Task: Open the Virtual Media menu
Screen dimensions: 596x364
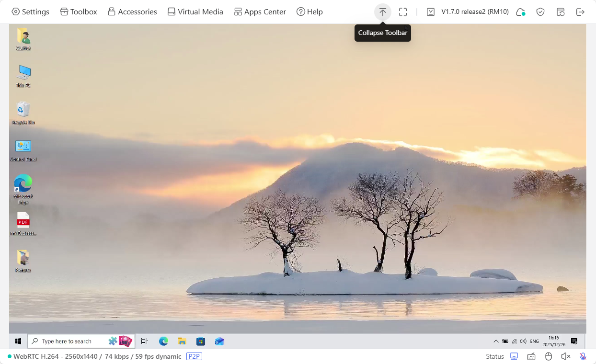Action: [195, 12]
